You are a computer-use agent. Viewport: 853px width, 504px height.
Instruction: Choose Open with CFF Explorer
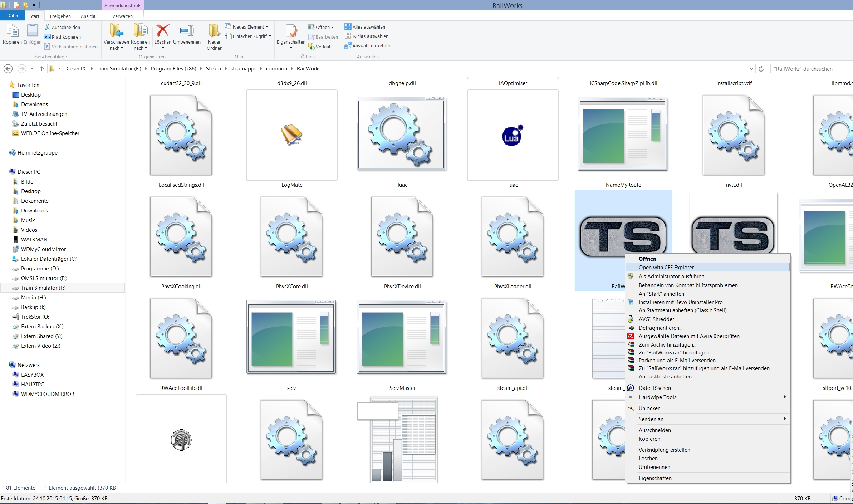(666, 267)
